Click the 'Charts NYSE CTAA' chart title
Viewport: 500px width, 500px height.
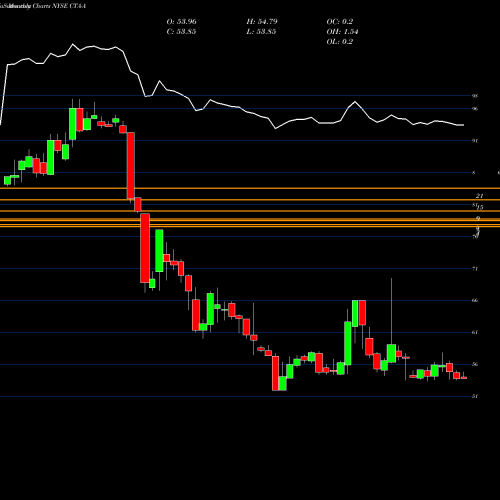click(x=59, y=6)
